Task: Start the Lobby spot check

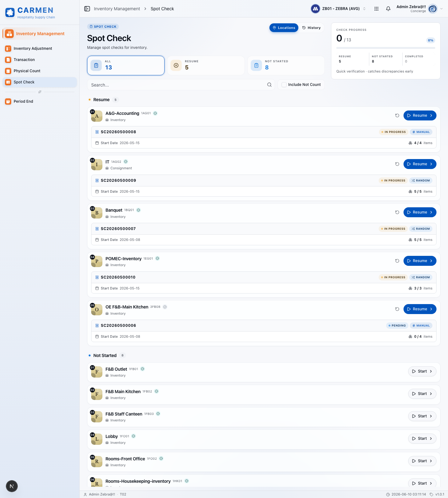Action: [422, 439]
